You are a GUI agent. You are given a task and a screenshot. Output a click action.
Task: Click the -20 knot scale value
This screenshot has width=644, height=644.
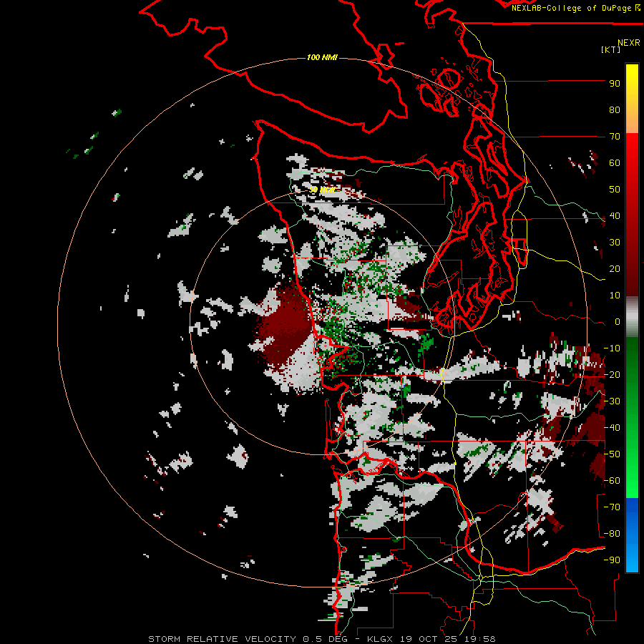612,375
